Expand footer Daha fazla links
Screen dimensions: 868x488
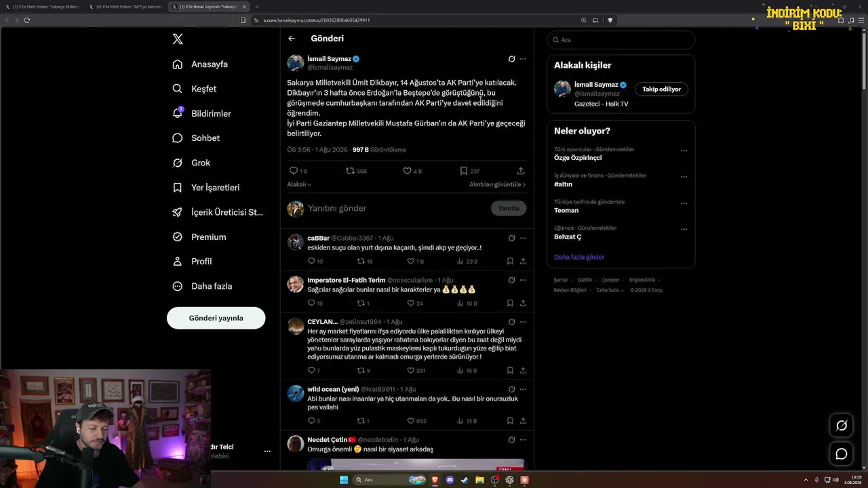pyautogui.click(x=609, y=290)
